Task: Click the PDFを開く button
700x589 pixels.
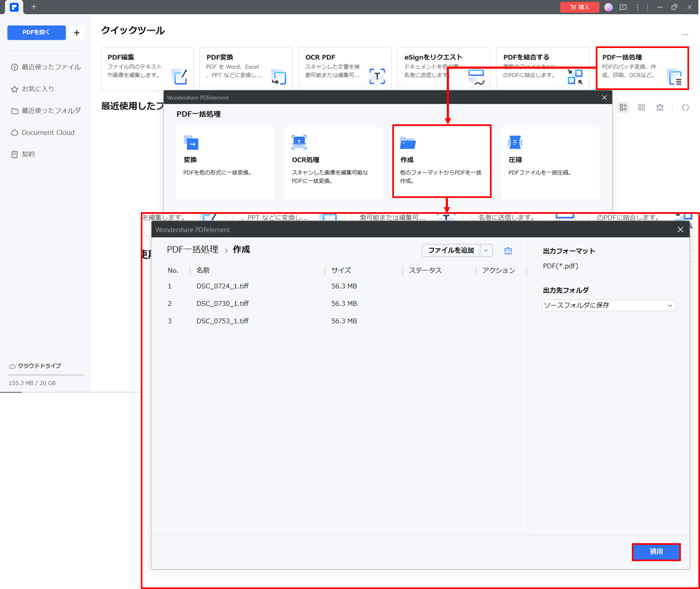Action: click(x=37, y=33)
